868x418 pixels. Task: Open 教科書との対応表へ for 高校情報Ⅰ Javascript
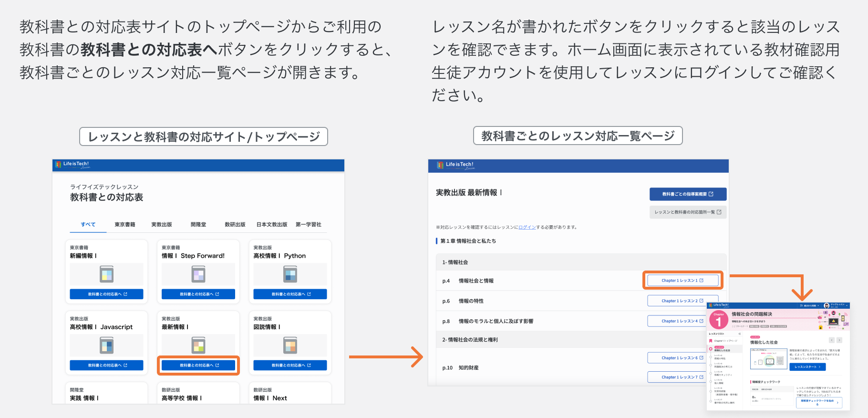click(107, 365)
